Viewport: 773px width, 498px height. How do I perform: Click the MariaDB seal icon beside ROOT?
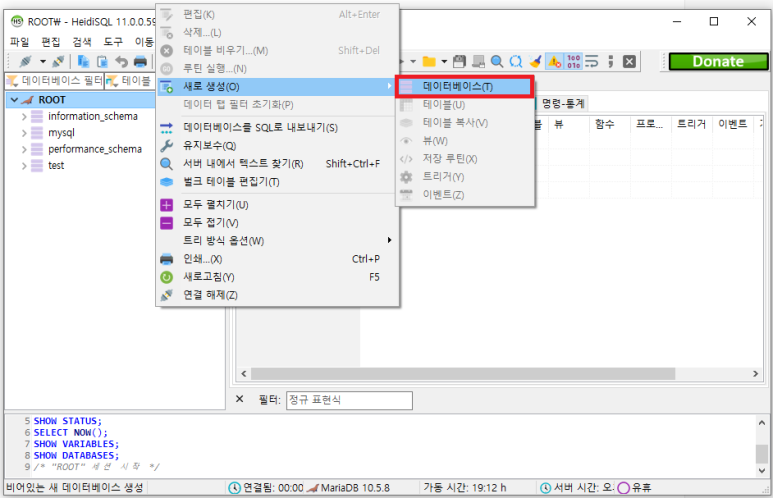(x=28, y=100)
